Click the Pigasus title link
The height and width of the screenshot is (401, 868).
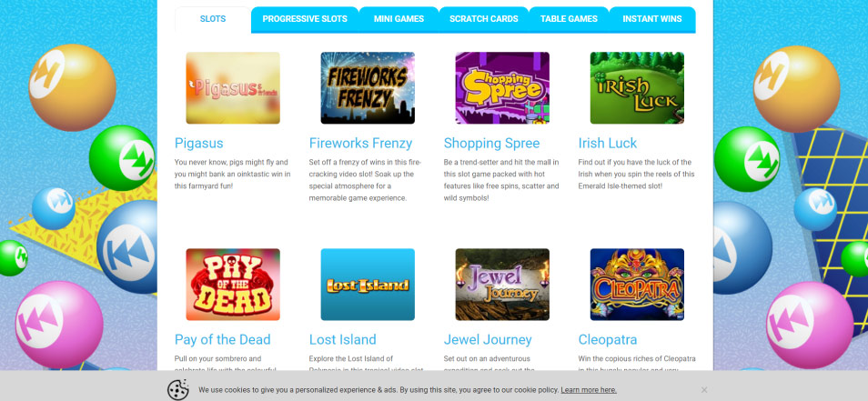(x=198, y=144)
